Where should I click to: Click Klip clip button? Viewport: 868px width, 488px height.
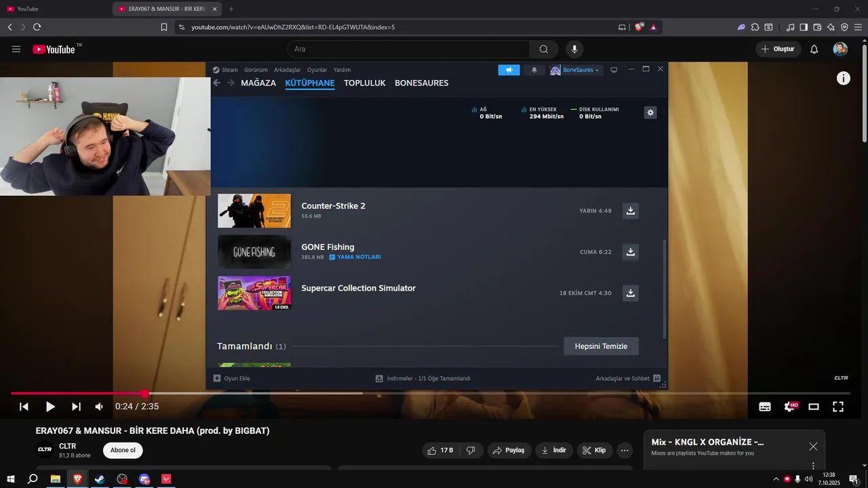coord(594,450)
